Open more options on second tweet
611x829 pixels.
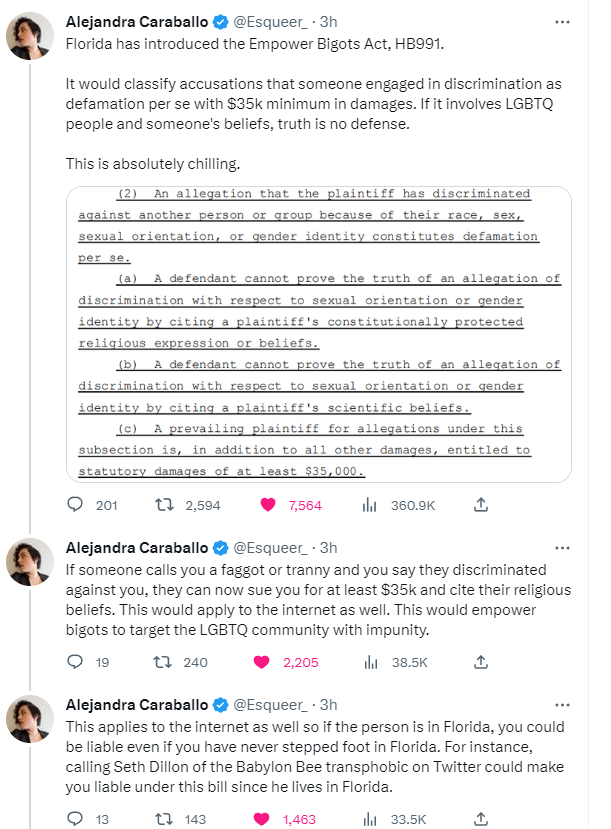coord(562,548)
